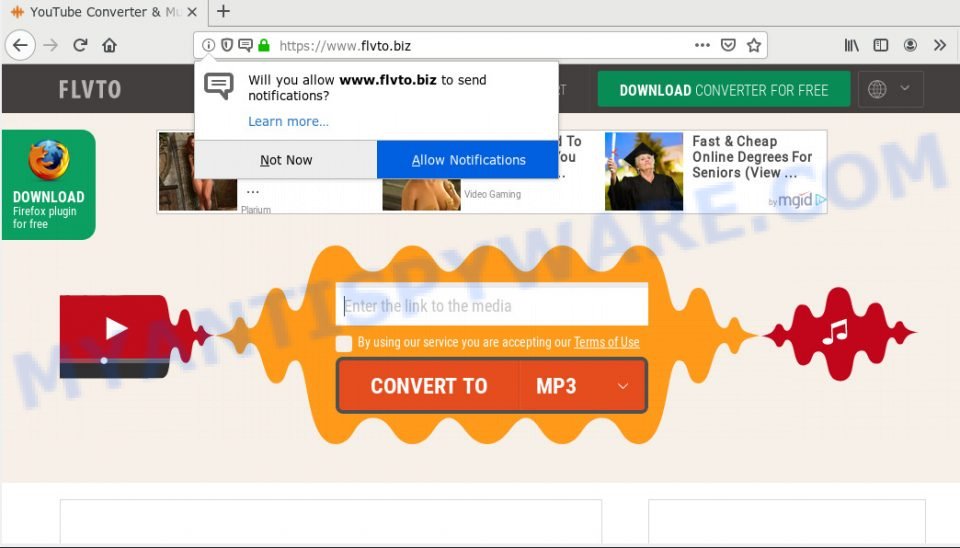Click the Firefox logo in plugin banner
The width and height of the screenshot is (960, 548).
[49, 160]
